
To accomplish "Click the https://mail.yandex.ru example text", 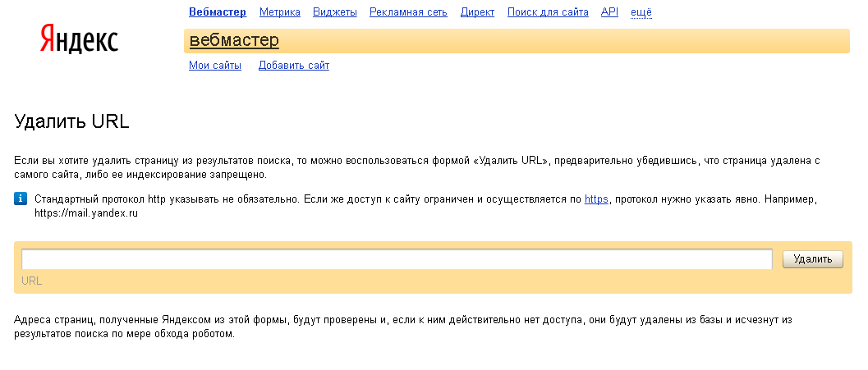I will tap(85, 213).
